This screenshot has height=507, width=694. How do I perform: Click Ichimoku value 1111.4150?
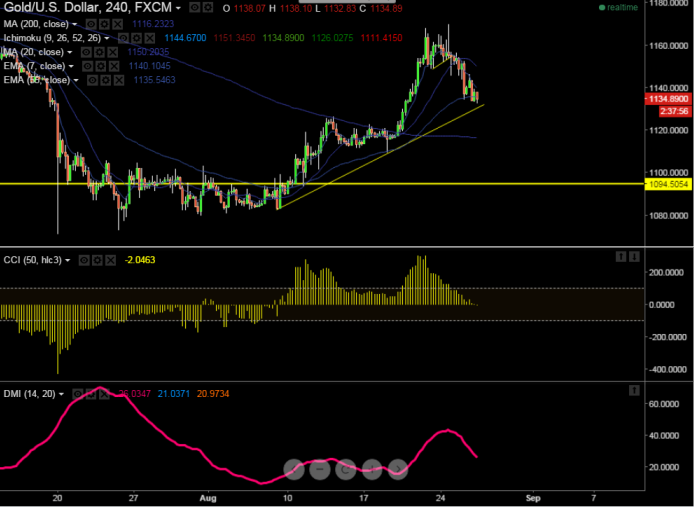tap(382, 38)
